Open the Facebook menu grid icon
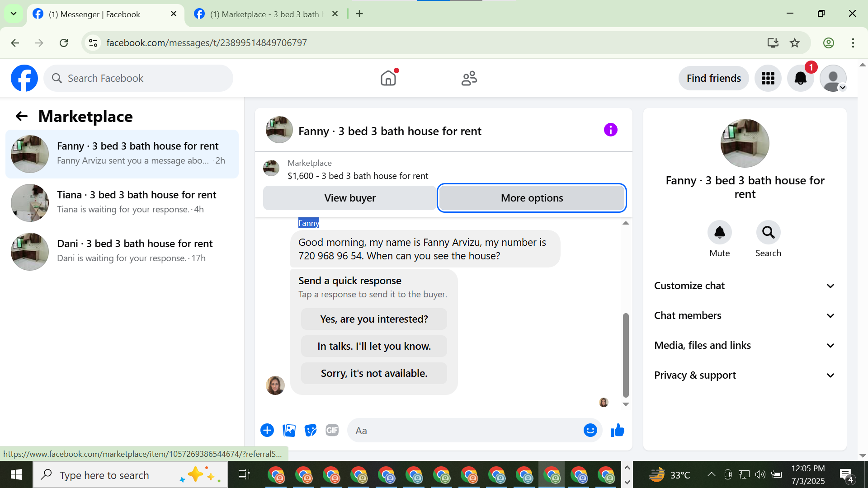Image resolution: width=868 pixels, height=488 pixels. [x=768, y=78]
